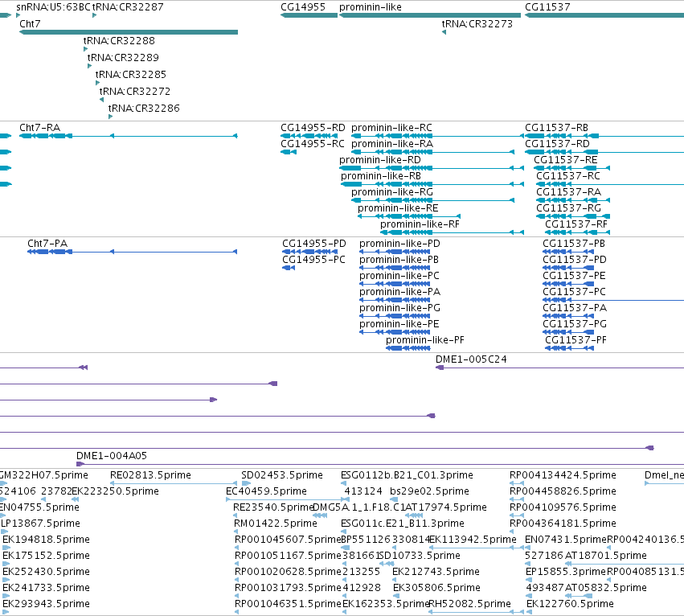Viewport: 684px width, 616px height.
Task: Click the long Cht7 gene bar
Action: [129, 32]
